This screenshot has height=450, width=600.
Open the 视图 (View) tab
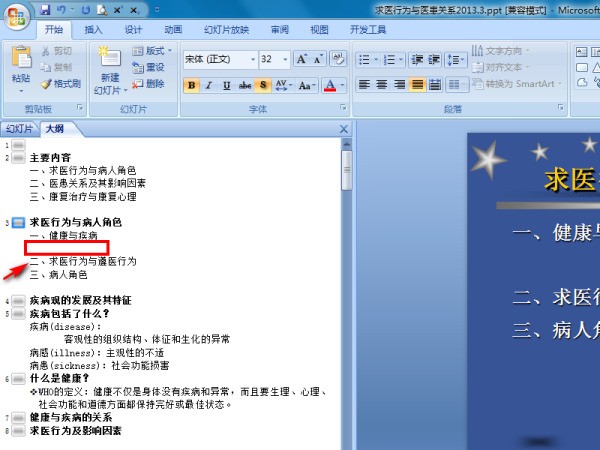319,30
